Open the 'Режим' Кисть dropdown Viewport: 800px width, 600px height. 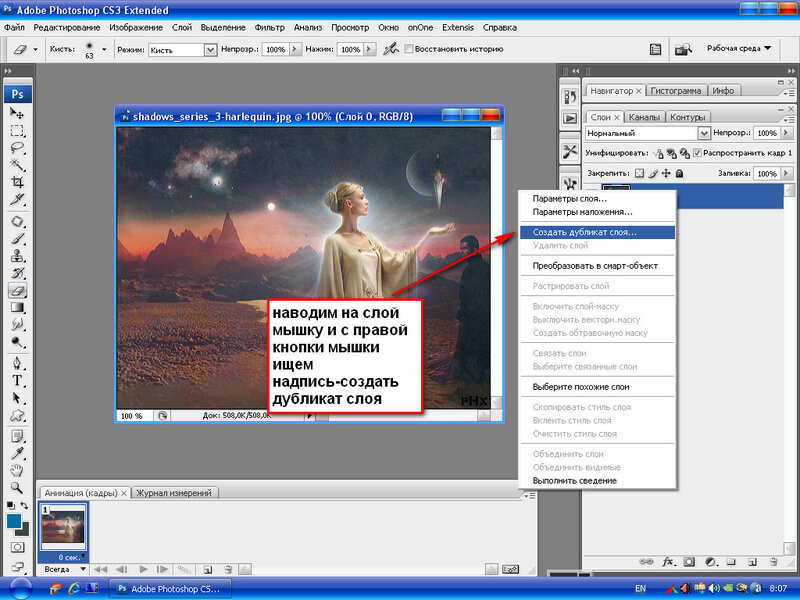tap(210, 49)
